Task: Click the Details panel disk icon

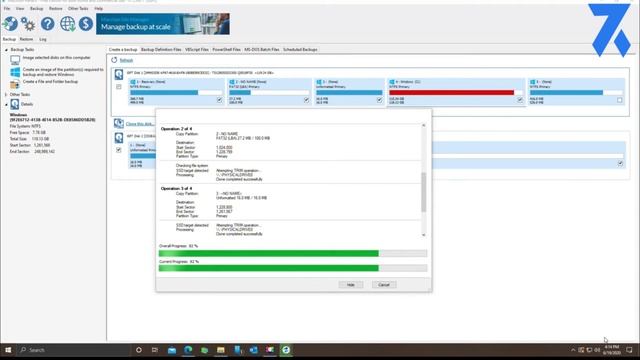Action: [x=15, y=104]
